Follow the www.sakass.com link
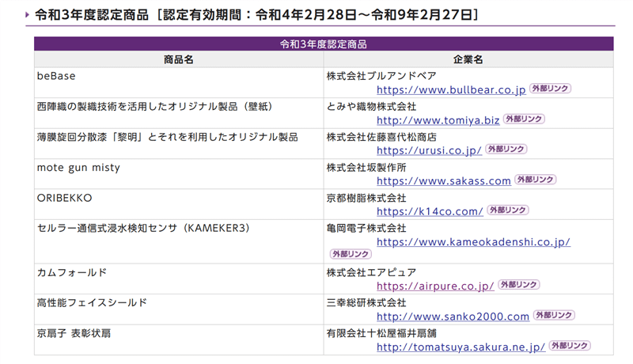 (x=444, y=180)
